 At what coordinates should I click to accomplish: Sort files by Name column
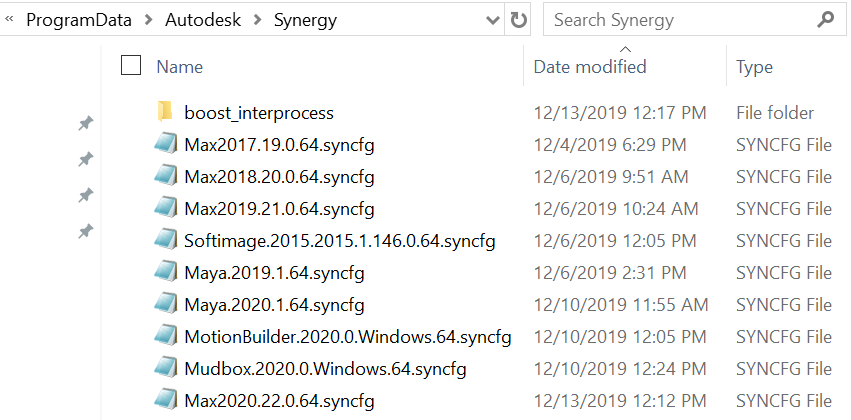click(x=180, y=67)
